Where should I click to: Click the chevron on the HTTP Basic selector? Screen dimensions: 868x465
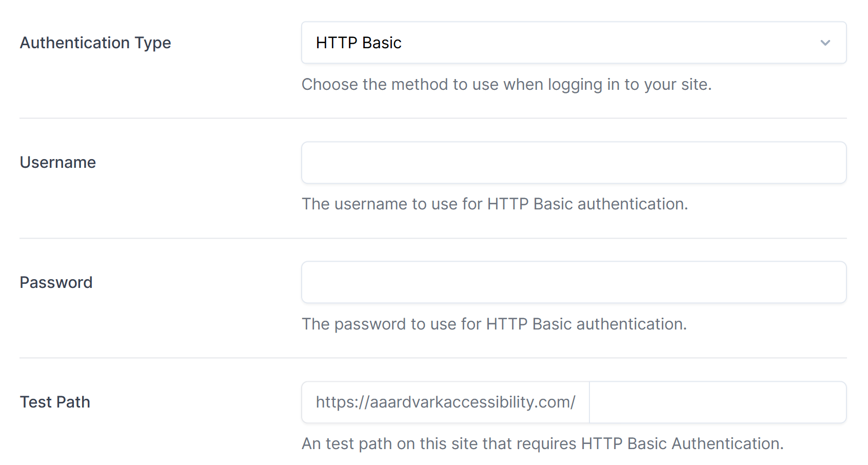pyautogui.click(x=825, y=43)
